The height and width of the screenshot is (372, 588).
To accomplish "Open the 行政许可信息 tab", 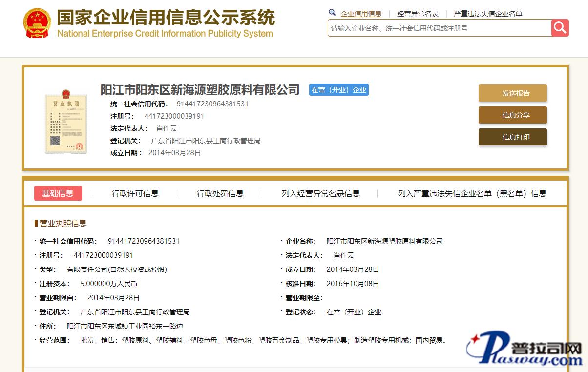I will [x=135, y=193].
